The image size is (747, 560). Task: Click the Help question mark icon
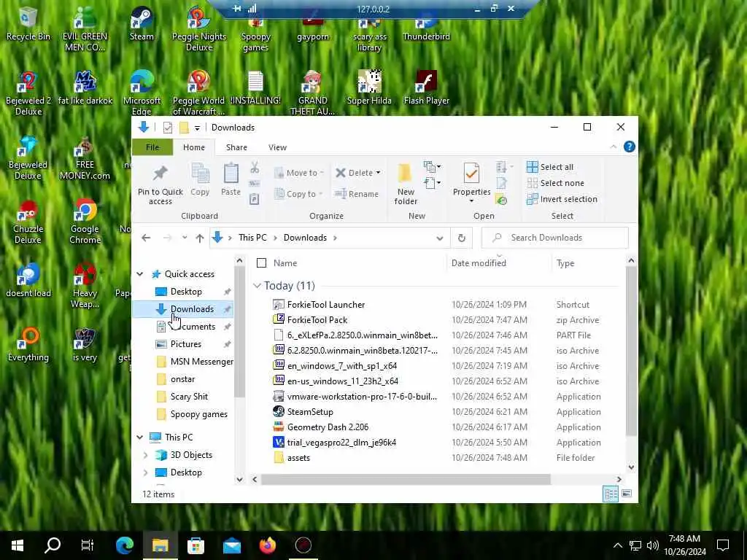(x=629, y=147)
